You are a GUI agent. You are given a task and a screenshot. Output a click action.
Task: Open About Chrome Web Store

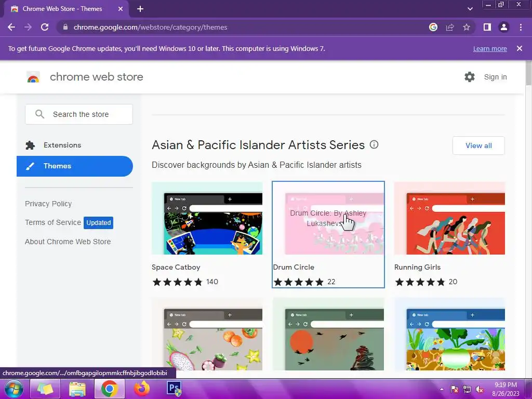coord(68,242)
